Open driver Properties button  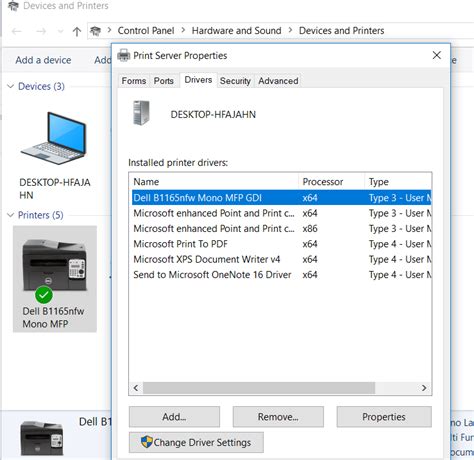(384, 417)
